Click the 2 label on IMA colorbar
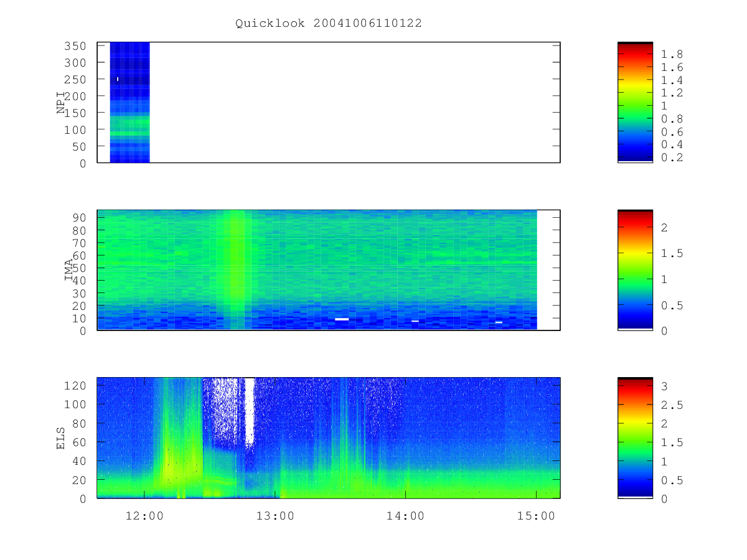The width and height of the screenshot is (747, 560). [664, 228]
